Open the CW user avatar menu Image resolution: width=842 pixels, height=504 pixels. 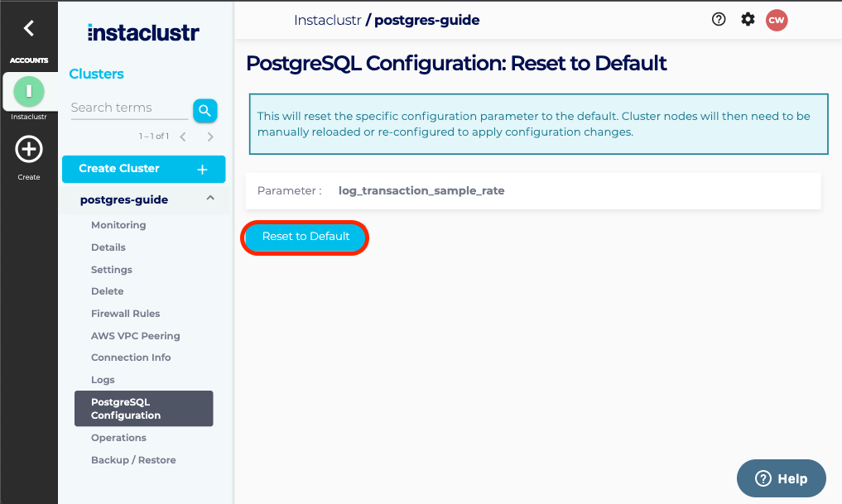776,20
